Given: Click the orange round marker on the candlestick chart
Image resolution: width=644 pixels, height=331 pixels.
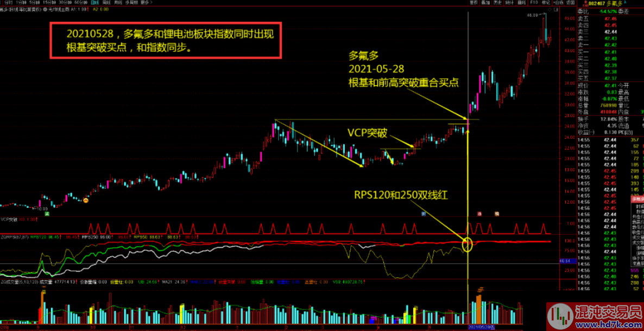Looking at the screenshot, I should (85, 201).
